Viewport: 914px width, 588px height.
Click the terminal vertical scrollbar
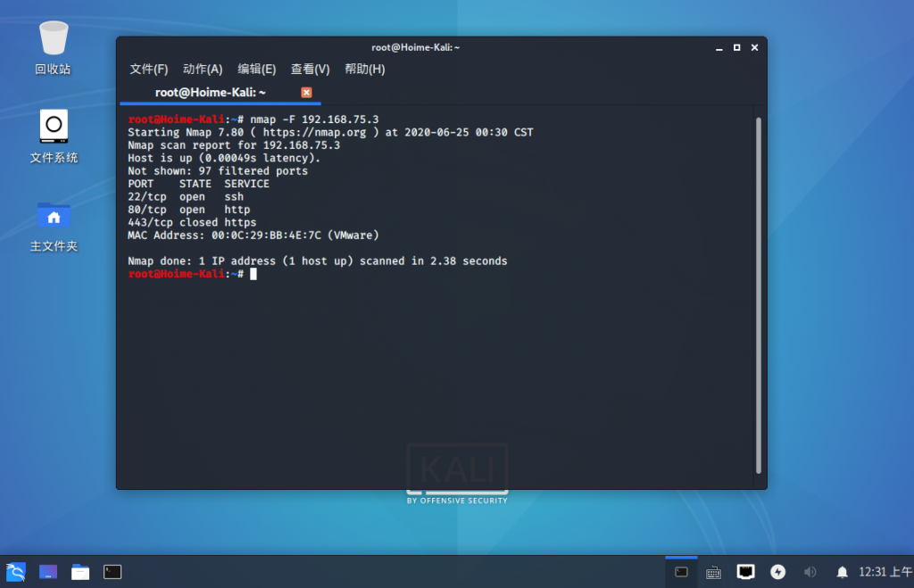coord(759,294)
